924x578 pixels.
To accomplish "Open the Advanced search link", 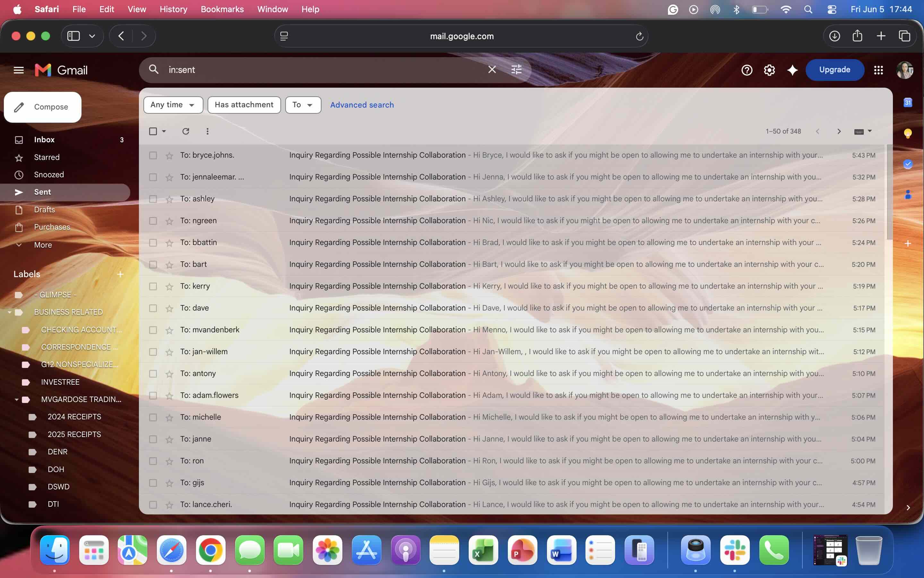I will [x=362, y=105].
